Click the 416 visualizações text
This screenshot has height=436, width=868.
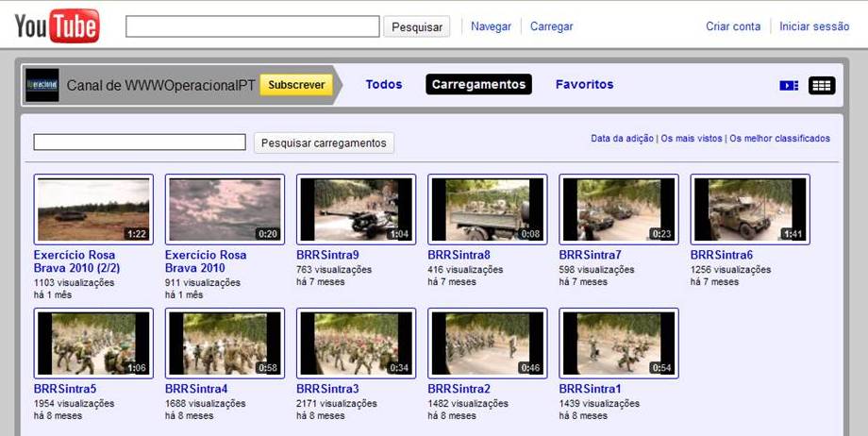coord(465,270)
